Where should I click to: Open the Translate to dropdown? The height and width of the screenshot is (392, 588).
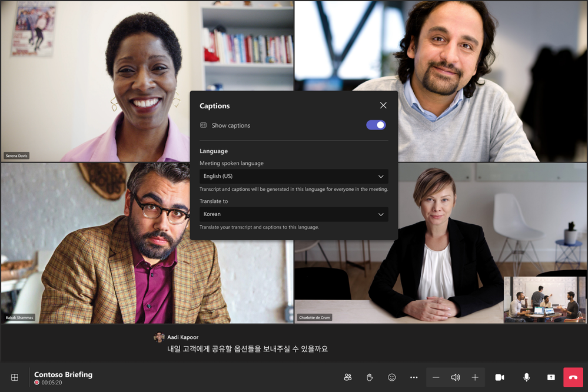click(x=293, y=214)
